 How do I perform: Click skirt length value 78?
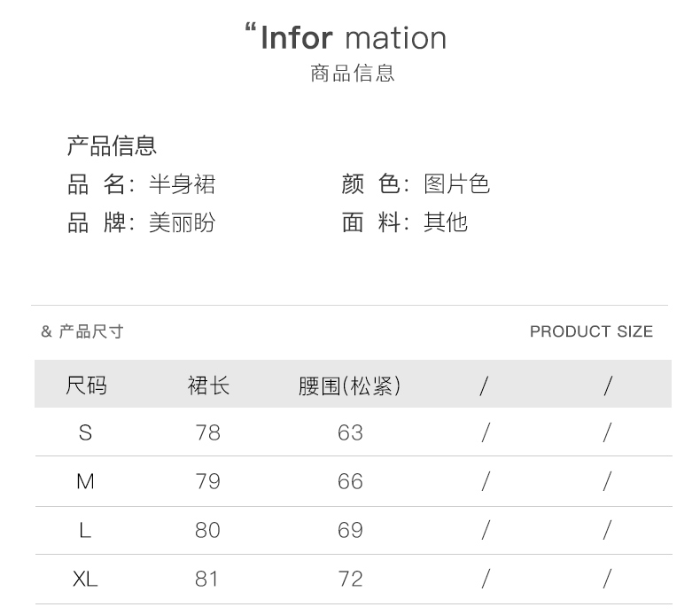pos(208,432)
